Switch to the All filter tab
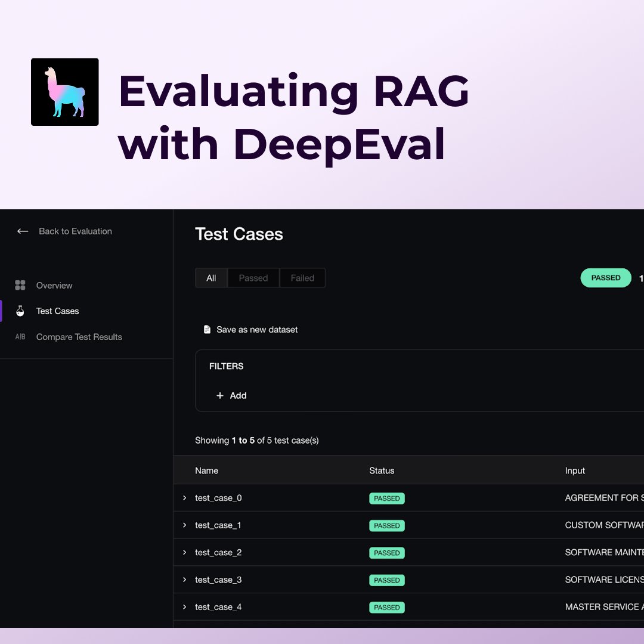The image size is (644, 644). point(211,278)
